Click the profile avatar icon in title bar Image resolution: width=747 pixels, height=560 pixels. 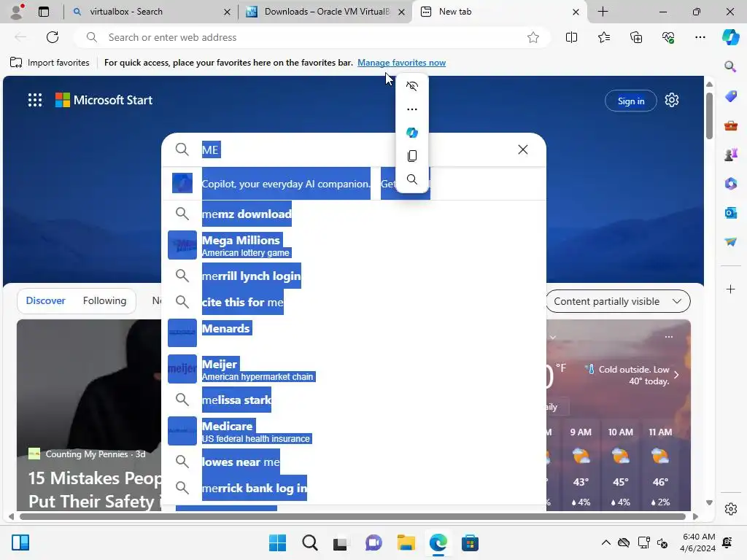click(18, 12)
